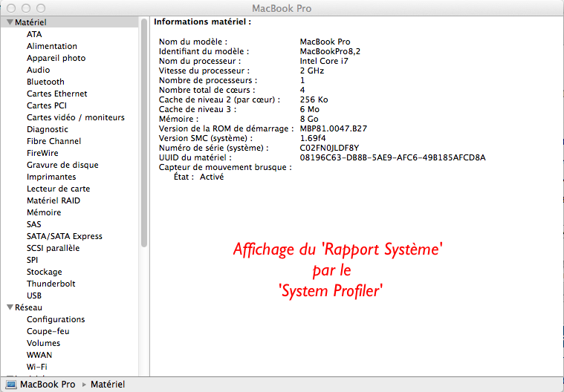The width and height of the screenshot is (564, 392).
Task: Select WWAN under Réseau
Action: [x=39, y=355]
